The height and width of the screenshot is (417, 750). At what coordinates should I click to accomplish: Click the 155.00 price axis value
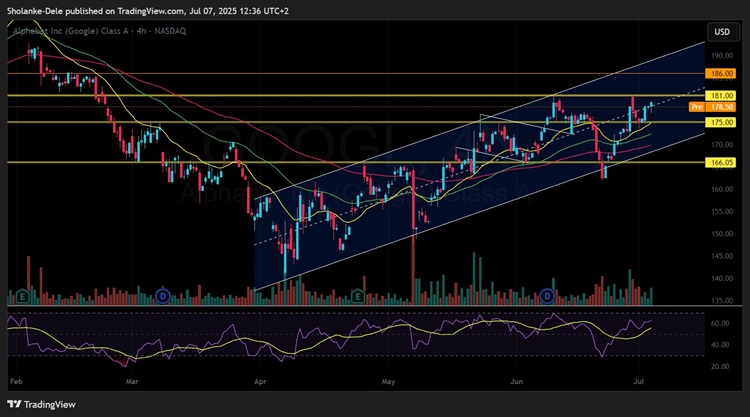tap(722, 211)
